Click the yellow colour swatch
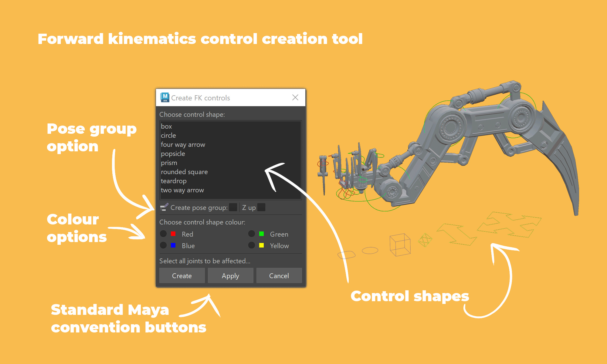Viewport: 607px width, 364px height. point(261,245)
